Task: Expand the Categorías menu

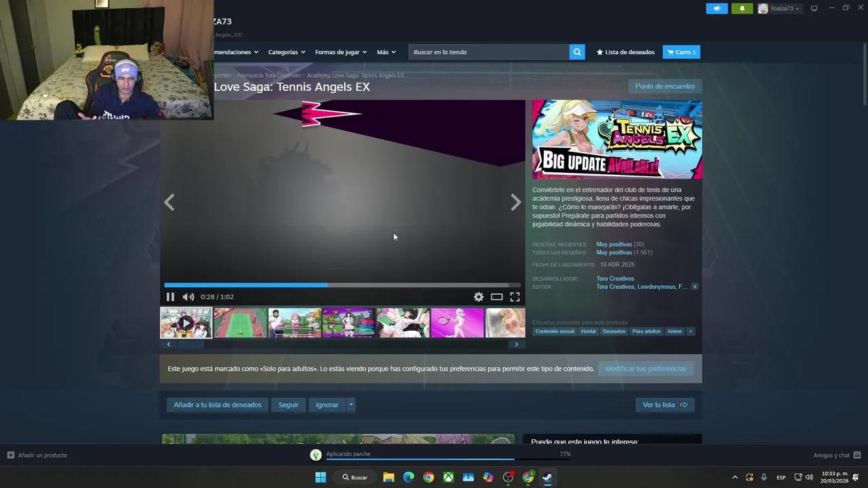Action: click(x=286, y=52)
